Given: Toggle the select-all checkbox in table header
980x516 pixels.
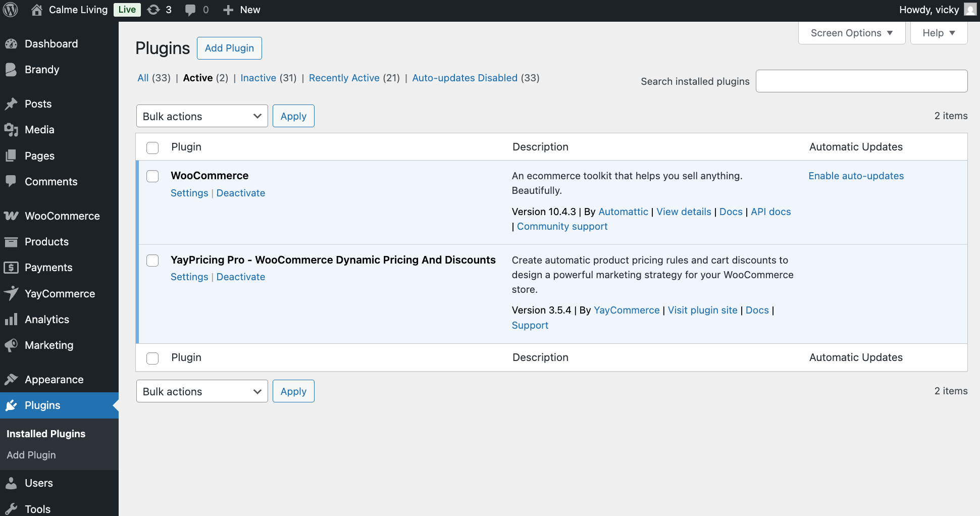Looking at the screenshot, I should (152, 147).
